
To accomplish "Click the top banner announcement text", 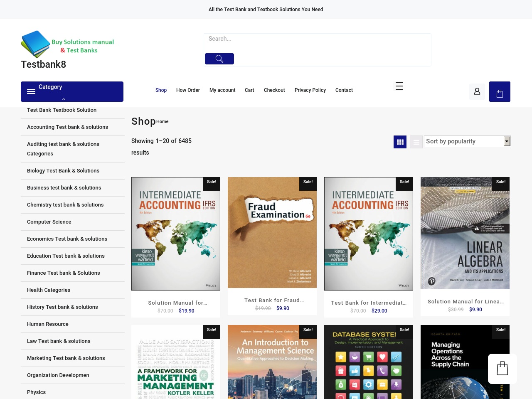I will click(x=266, y=10).
